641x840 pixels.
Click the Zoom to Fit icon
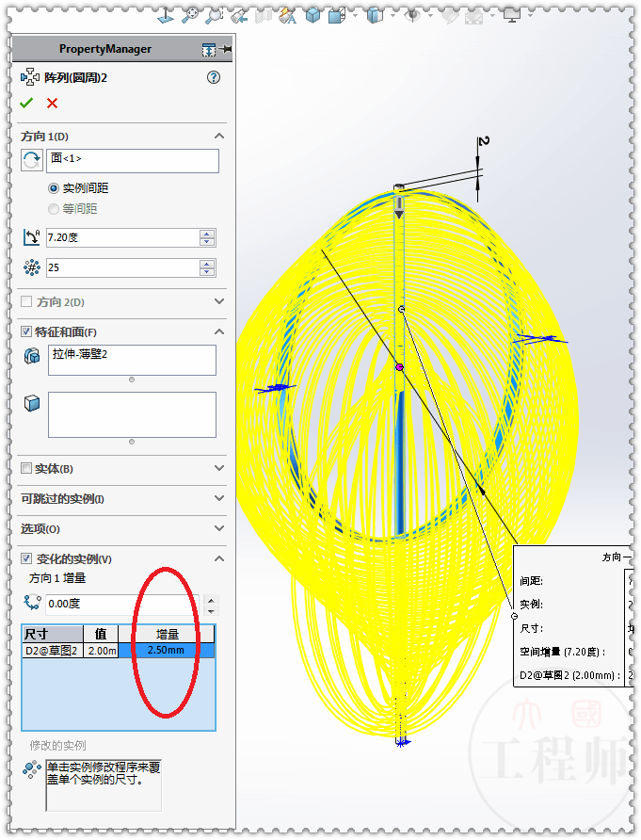tap(189, 16)
